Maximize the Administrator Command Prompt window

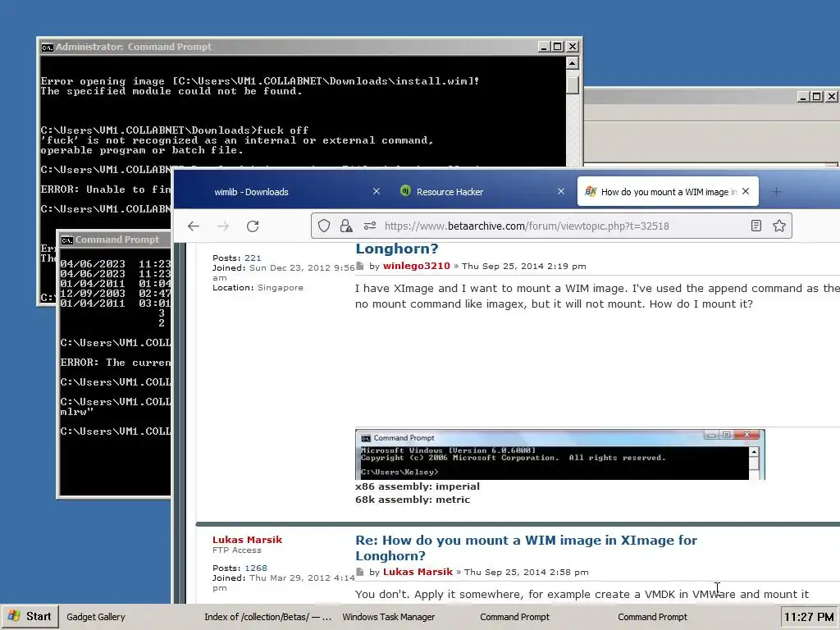coord(558,47)
